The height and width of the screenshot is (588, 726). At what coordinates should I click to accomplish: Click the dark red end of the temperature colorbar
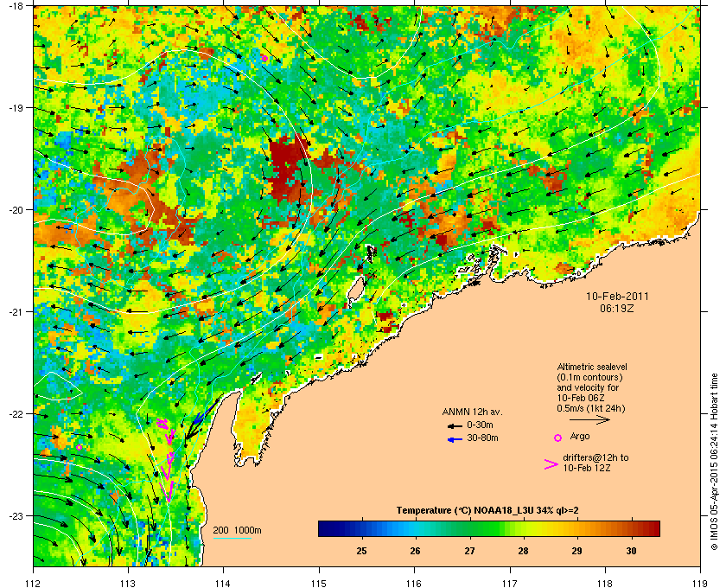point(653,528)
